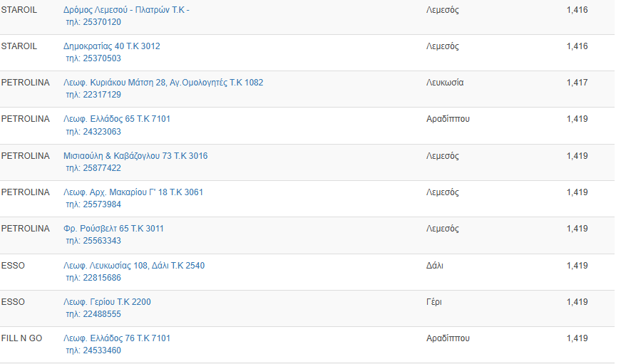Open Δημοκρατίας 40 Τ.Κ 3012 address link
This screenshot has height=364, width=621.
coord(112,46)
